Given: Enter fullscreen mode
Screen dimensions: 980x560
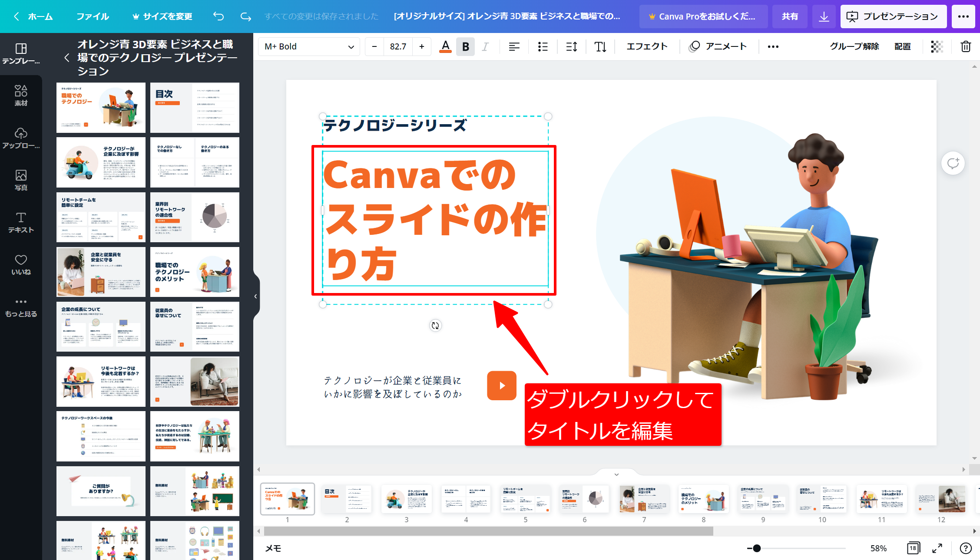Looking at the screenshot, I should coord(937,548).
